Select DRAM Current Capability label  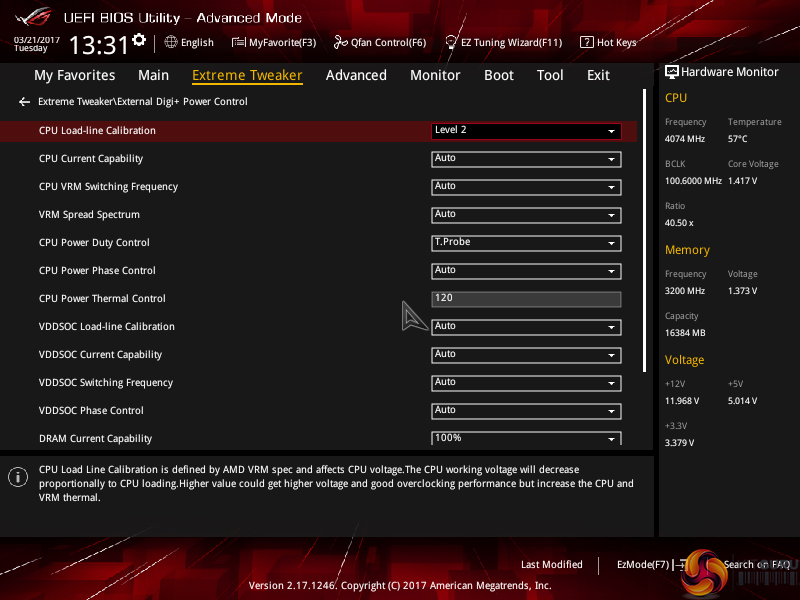pos(95,439)
